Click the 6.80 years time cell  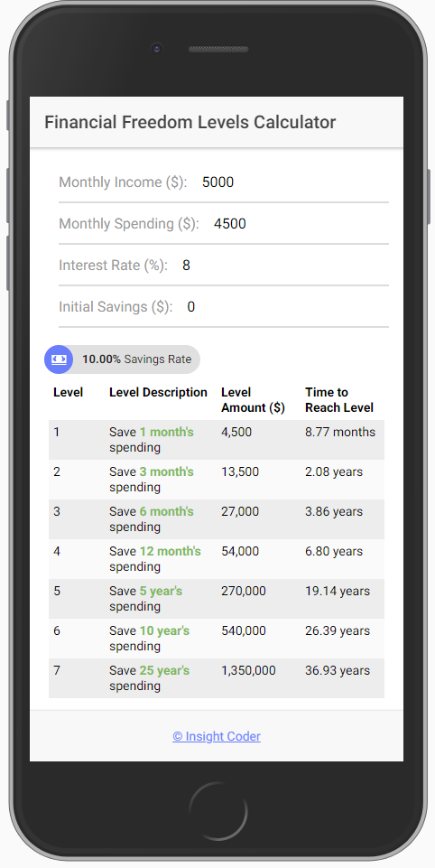pyautogui.click(x=334, y=551)
